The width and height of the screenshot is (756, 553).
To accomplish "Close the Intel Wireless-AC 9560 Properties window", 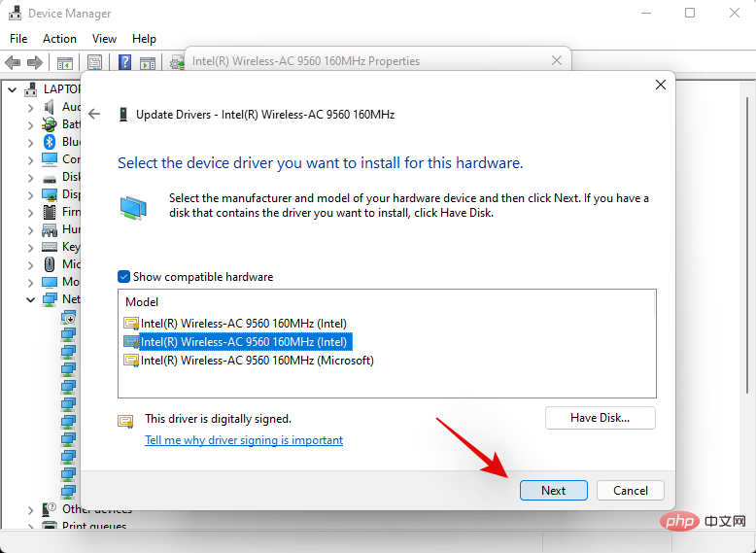I will (557, 60).
